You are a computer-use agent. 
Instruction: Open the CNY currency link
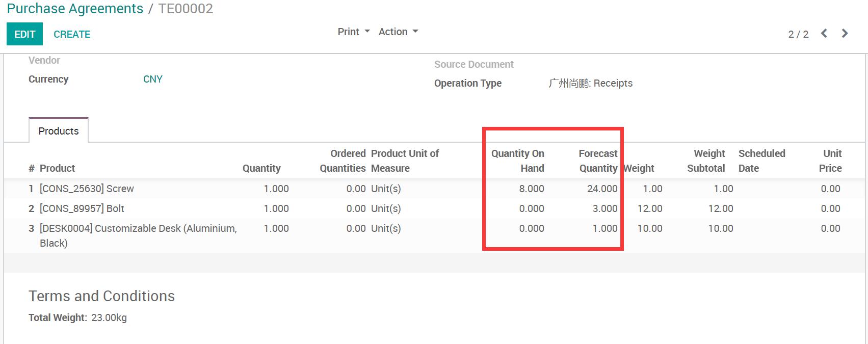pos(153,79)
